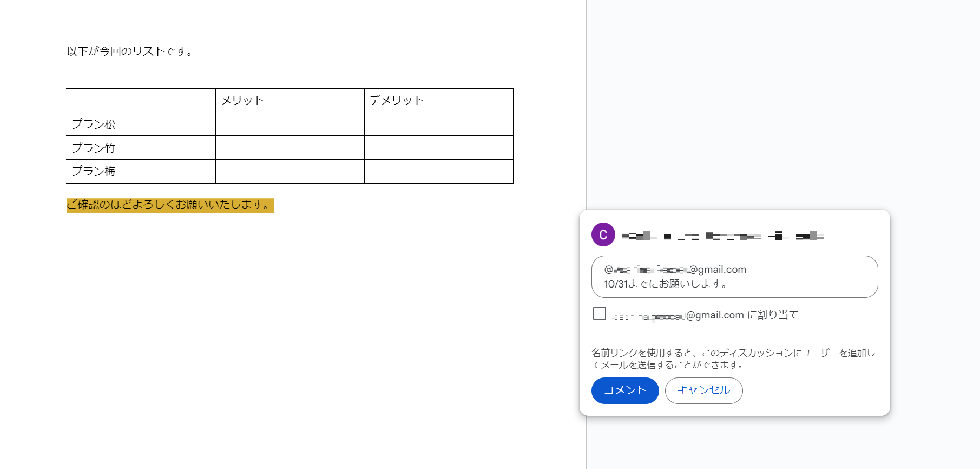Image resolution: width=980 pixels, height=469 pixels.
Task: Click the empty top-left table cell
Action: pos(141,100)
